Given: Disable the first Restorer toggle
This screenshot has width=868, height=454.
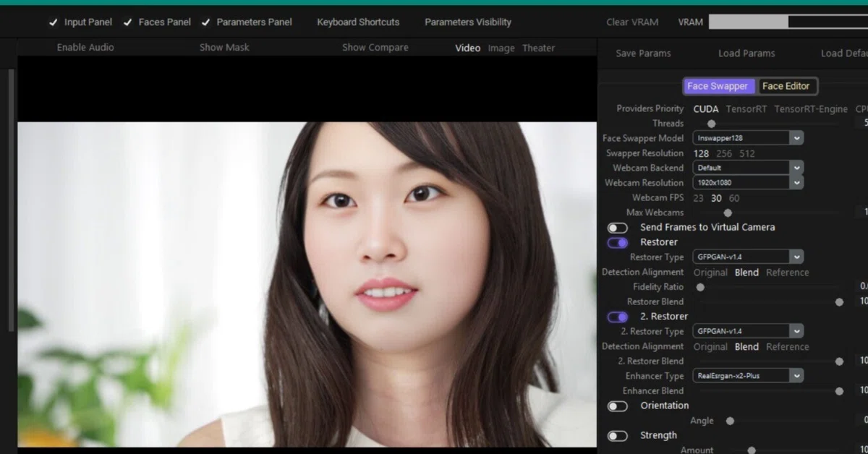Looking at the screenshot, I should [618, 243].
